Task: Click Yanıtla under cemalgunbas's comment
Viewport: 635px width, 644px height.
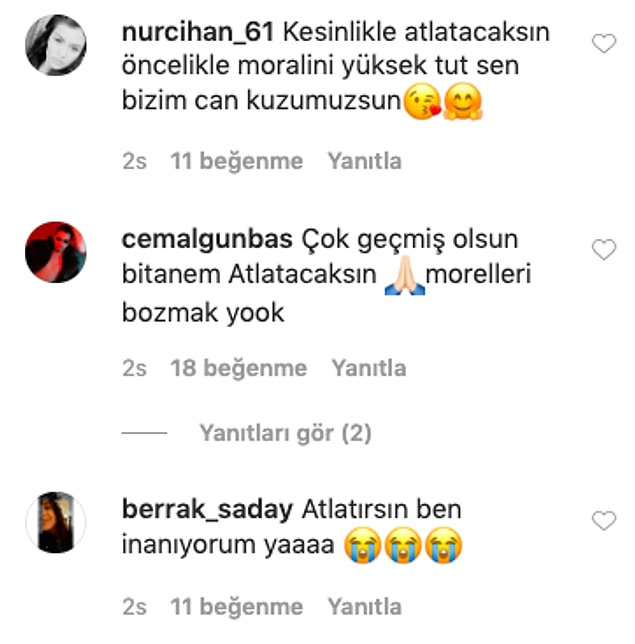Action: (369, 368)
